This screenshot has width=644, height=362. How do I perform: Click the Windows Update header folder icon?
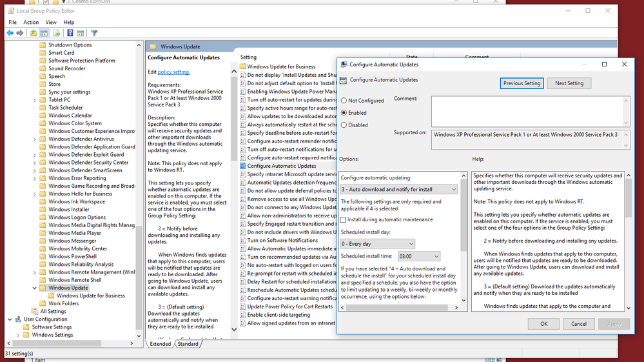153,47
